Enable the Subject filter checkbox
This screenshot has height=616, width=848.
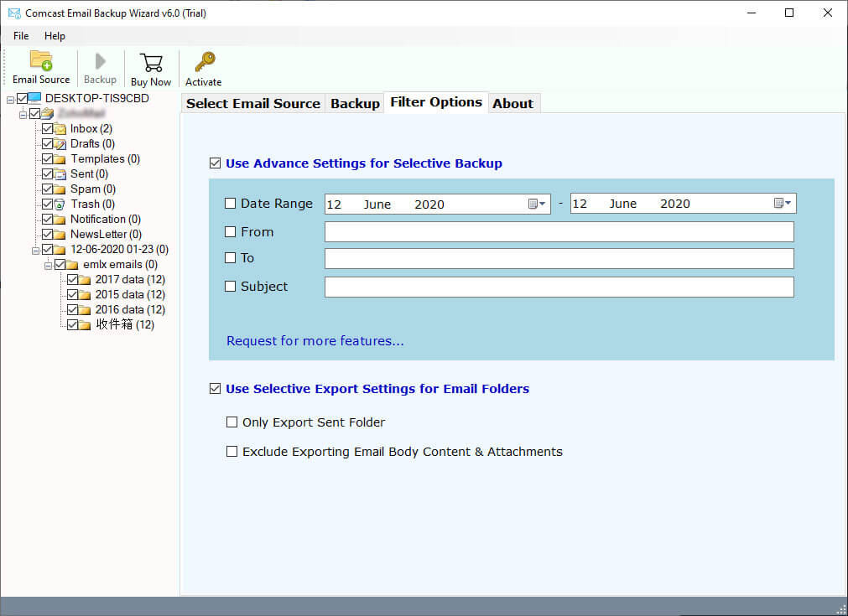pos(231,287)
